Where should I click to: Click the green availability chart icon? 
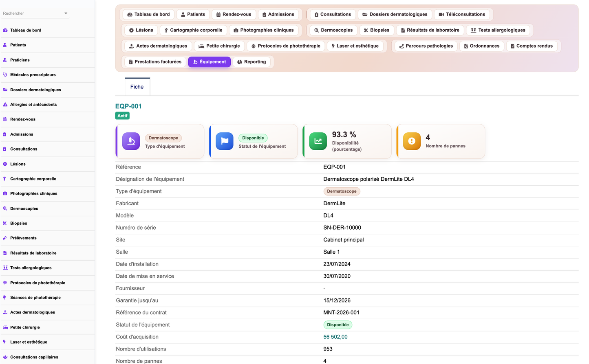[x=318, y=141]
